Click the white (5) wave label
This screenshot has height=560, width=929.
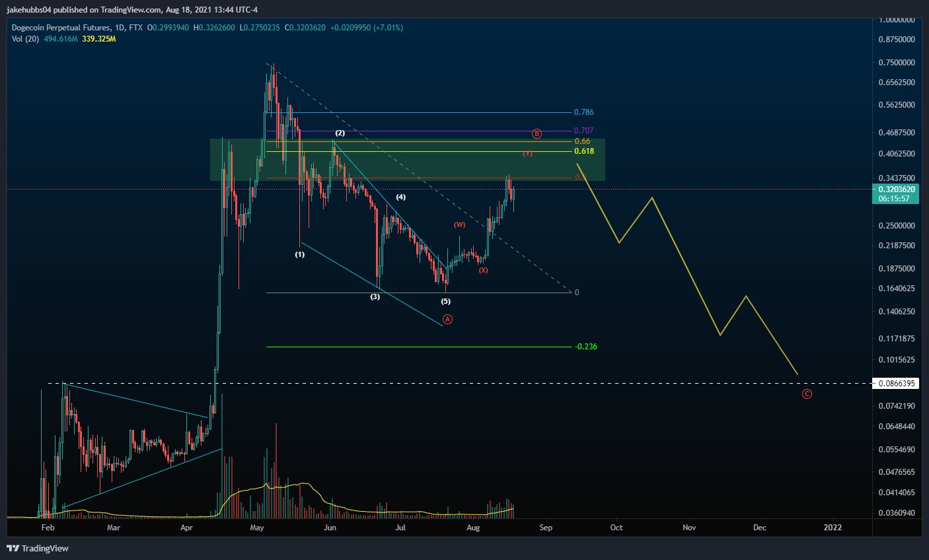[445, 301]
